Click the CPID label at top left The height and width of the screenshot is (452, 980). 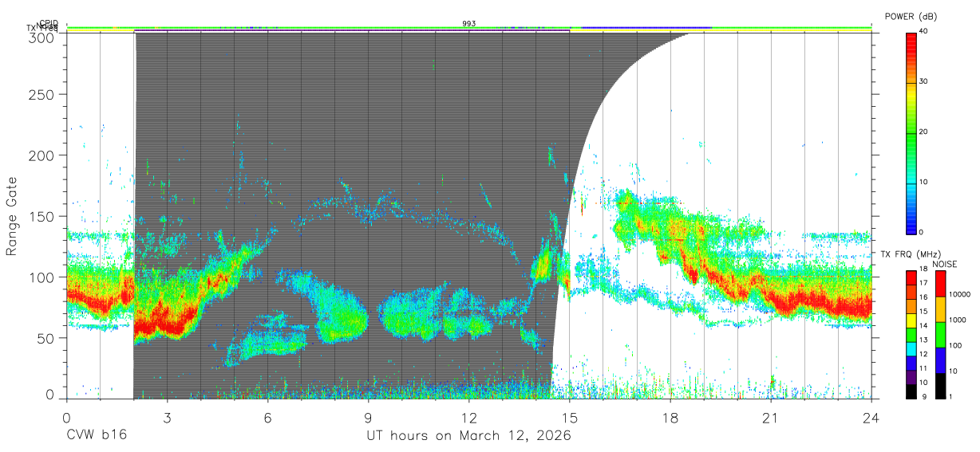point(49,23)
